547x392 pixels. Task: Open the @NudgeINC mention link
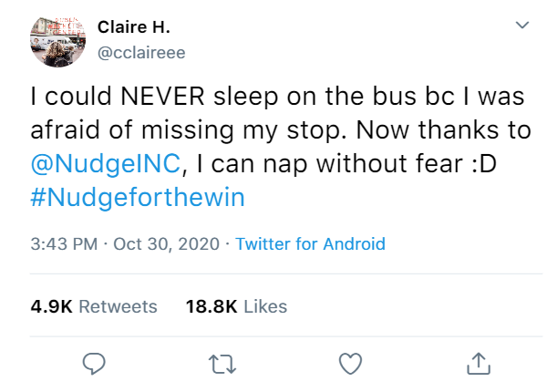click(106, 163)
